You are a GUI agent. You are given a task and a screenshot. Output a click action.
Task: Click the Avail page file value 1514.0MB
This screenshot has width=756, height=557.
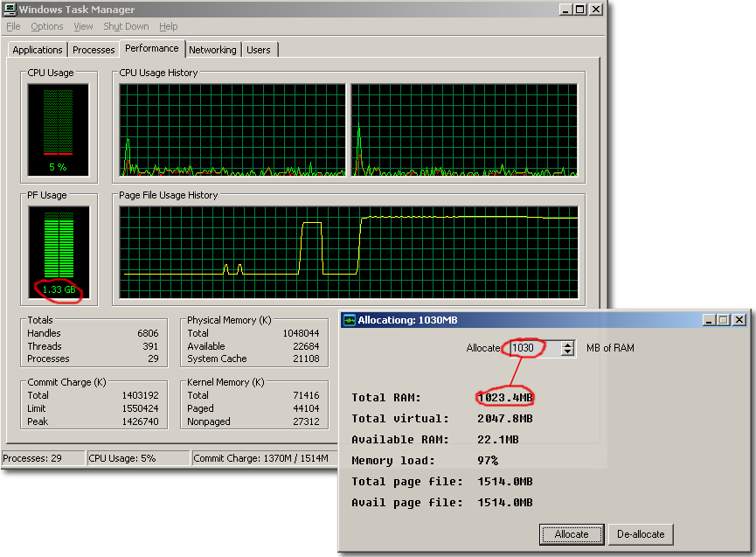(x=505, y=503)
